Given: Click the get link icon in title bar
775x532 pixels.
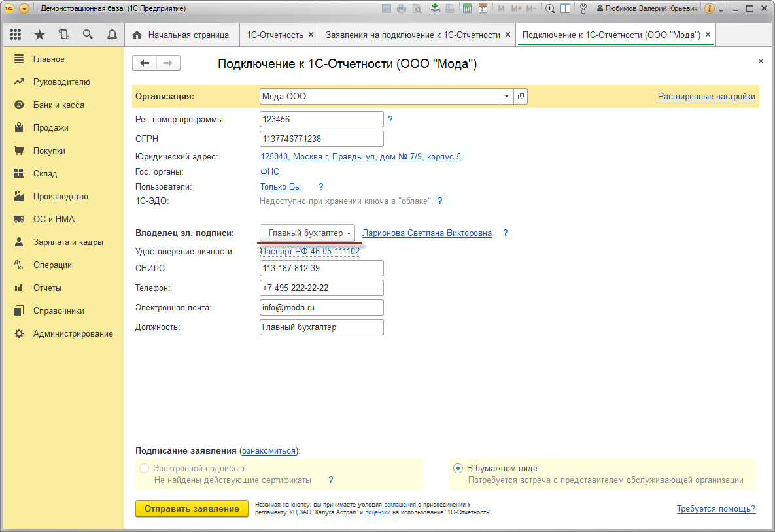Looking at the screenshot, I should click(x=435, y=8).
